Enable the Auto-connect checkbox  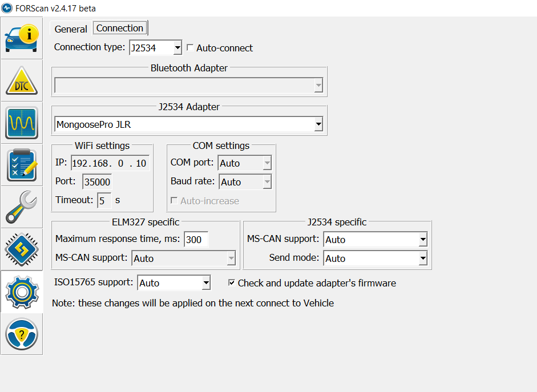191,48
